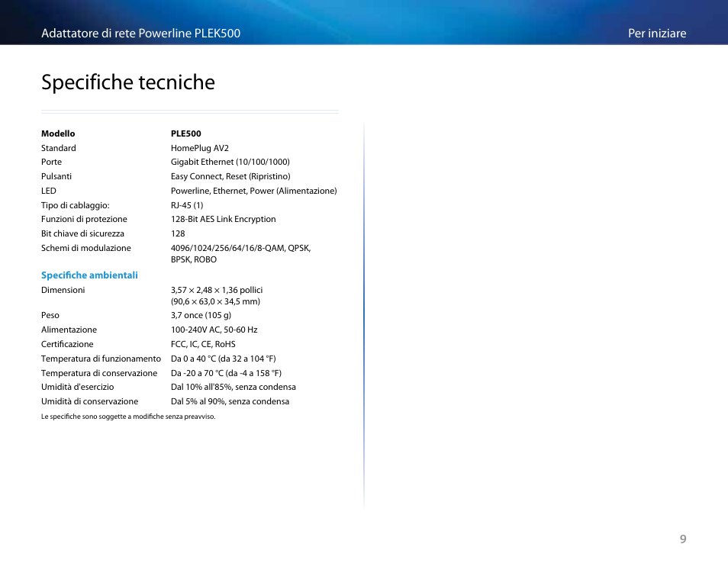The image size is (728, 563).
Task: Click 'Gigabit Ethernet (10/100/1000)' value
Action: coord(230,162)
